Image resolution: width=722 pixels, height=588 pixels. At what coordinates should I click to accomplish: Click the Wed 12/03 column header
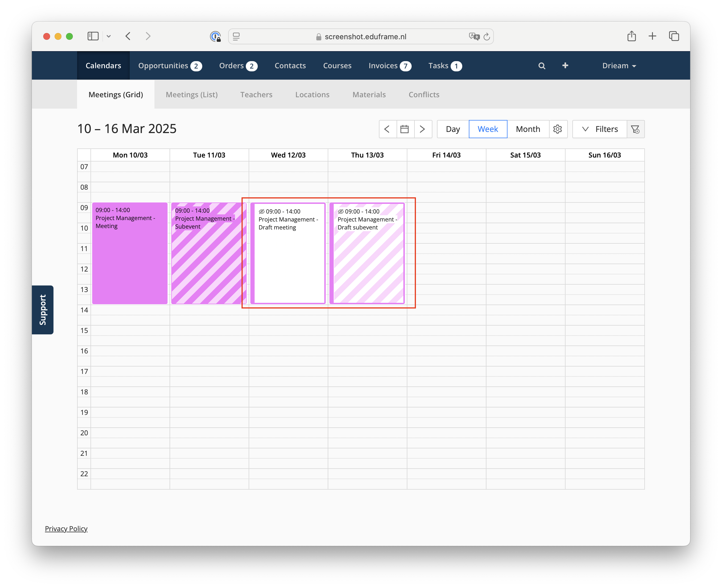click(288, 155)
